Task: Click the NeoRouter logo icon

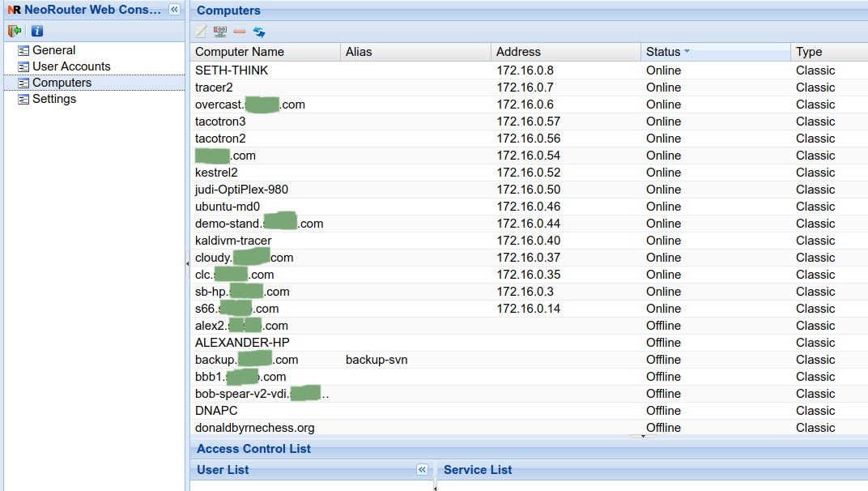Action: (x=13, y=10)
